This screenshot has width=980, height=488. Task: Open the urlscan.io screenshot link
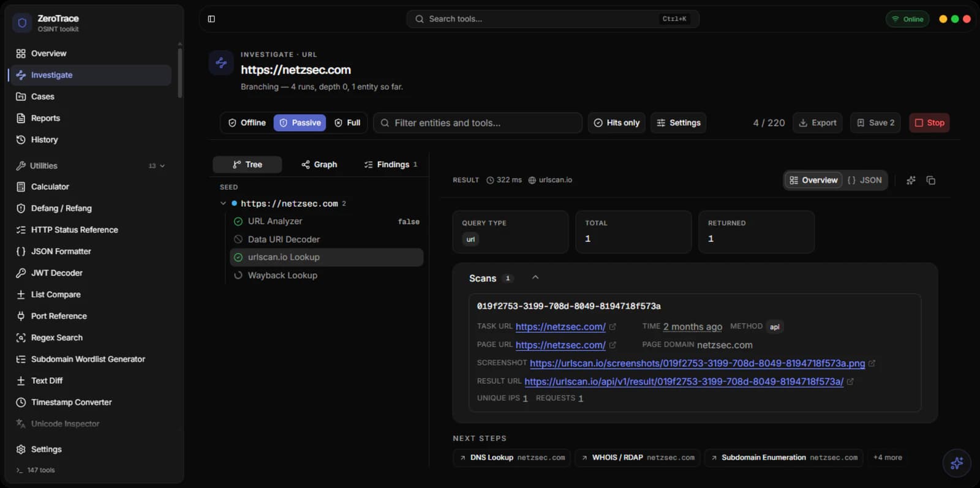[x=698, y=363]
